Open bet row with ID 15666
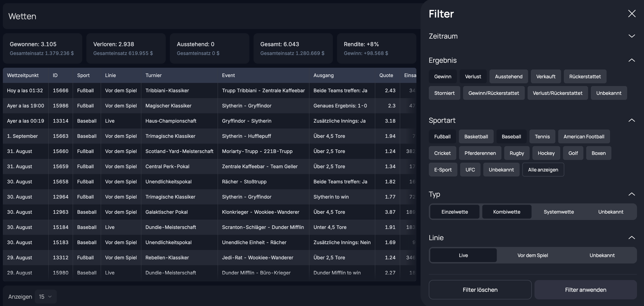Image resolution: width=644 pixels, height=306 pixels. point(61,90)
